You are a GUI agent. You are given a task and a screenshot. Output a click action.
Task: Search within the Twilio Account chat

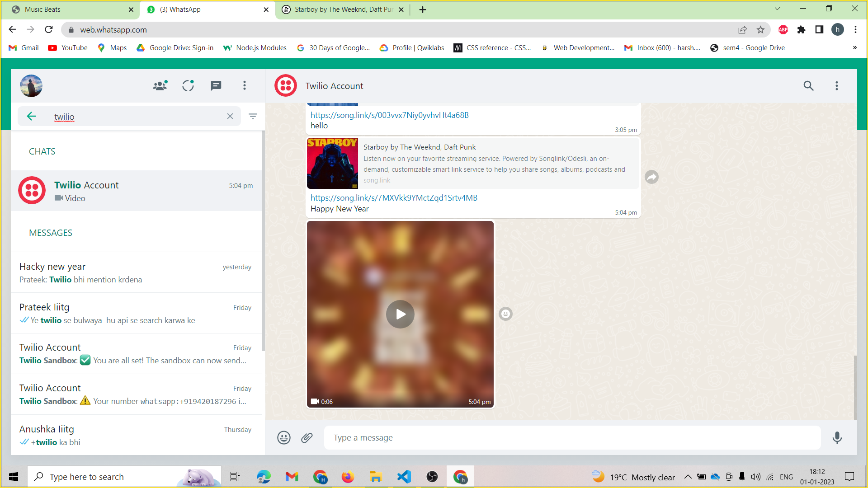(808, 86)
